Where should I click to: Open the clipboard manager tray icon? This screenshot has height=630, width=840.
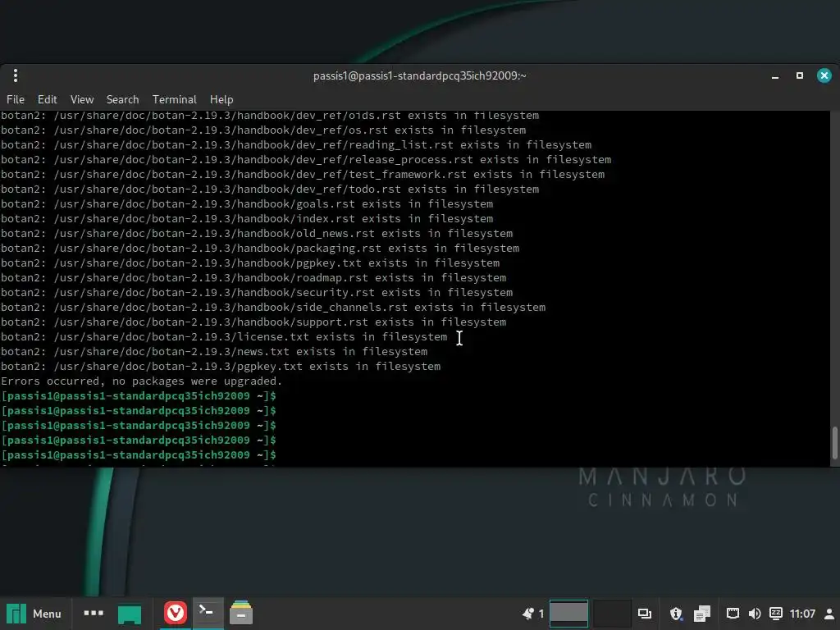702,614
